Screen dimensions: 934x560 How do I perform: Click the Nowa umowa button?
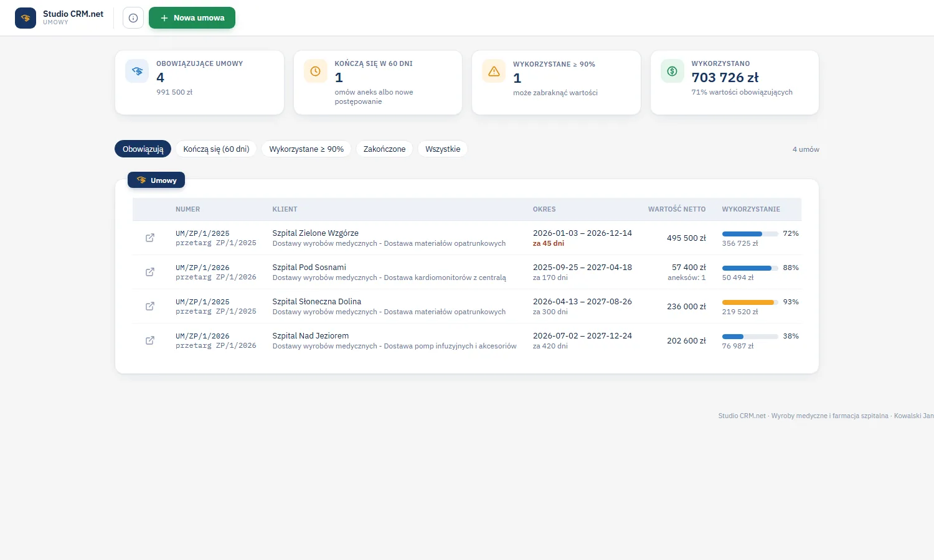point(192,18)
